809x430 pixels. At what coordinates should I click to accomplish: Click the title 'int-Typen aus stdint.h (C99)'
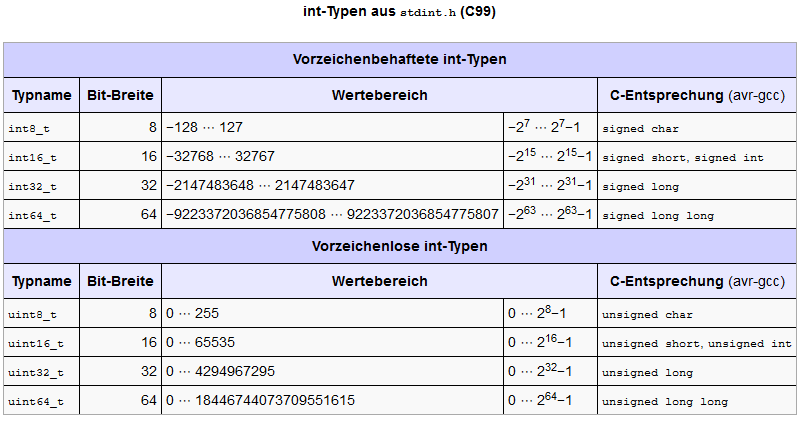pyautogui.click(x=399, y=11)
